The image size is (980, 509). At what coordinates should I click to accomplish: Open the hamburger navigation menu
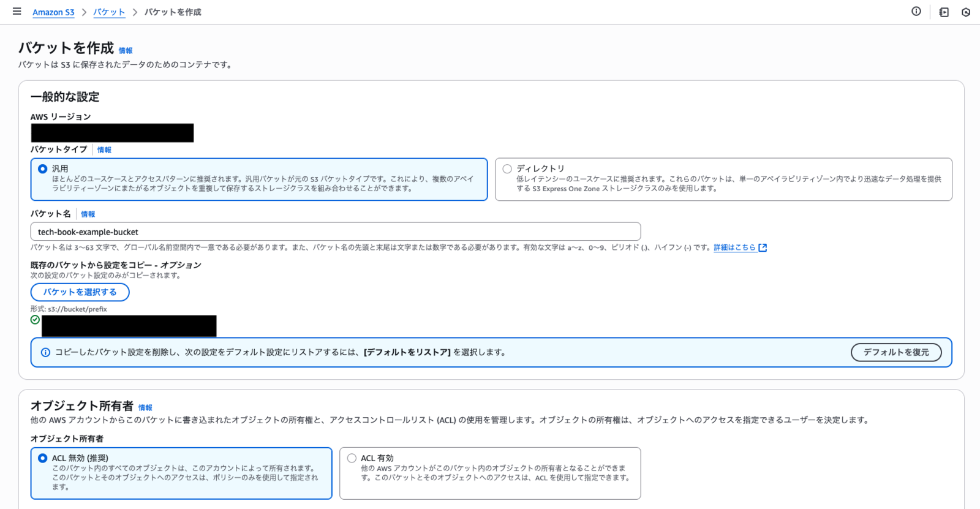pos(17,12)
